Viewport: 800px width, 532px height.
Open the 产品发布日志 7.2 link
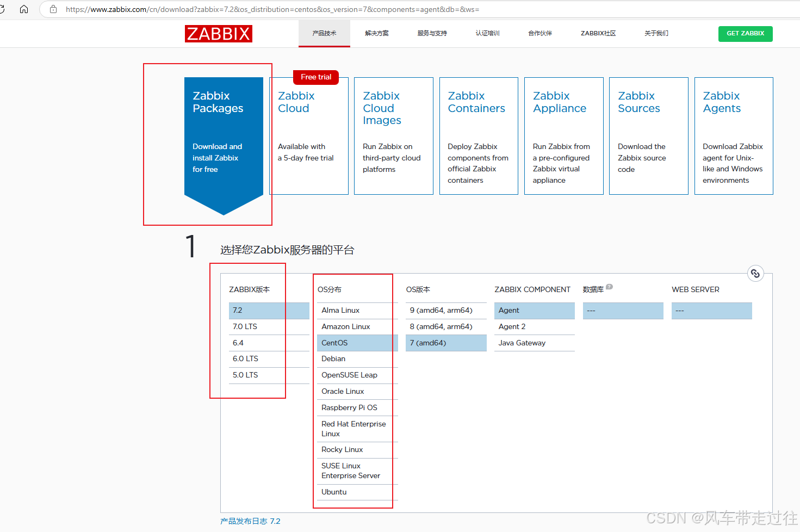[x=250, y=521]
